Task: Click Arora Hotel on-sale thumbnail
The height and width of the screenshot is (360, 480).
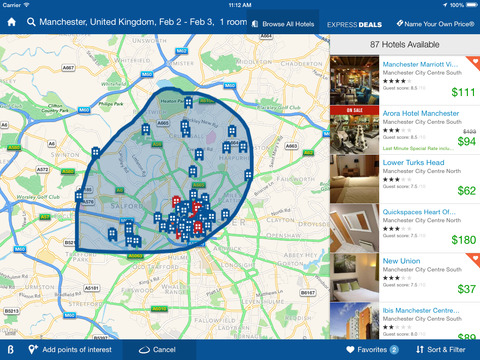Action: [355, 130]
